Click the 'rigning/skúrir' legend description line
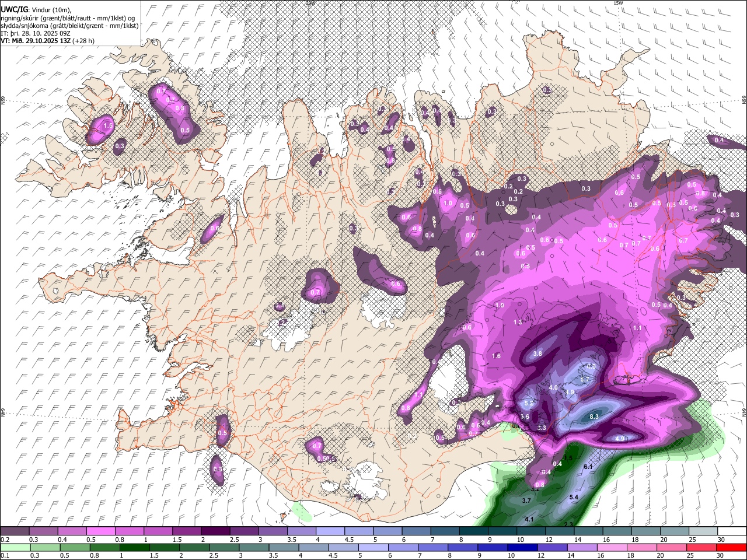The height and width of the screenshot is (560, 747). pos(68,18)
